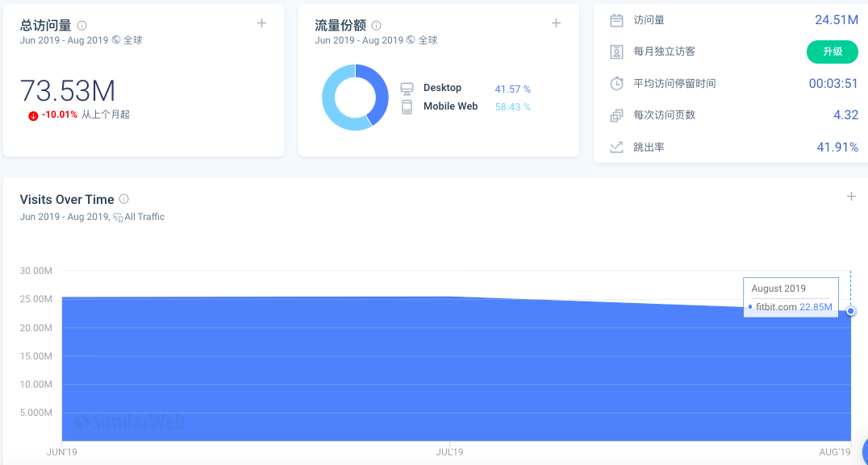Click globe icon in 流量份额 card subtitle
This screenshot has height=465, width=868.
coord(411,39)
